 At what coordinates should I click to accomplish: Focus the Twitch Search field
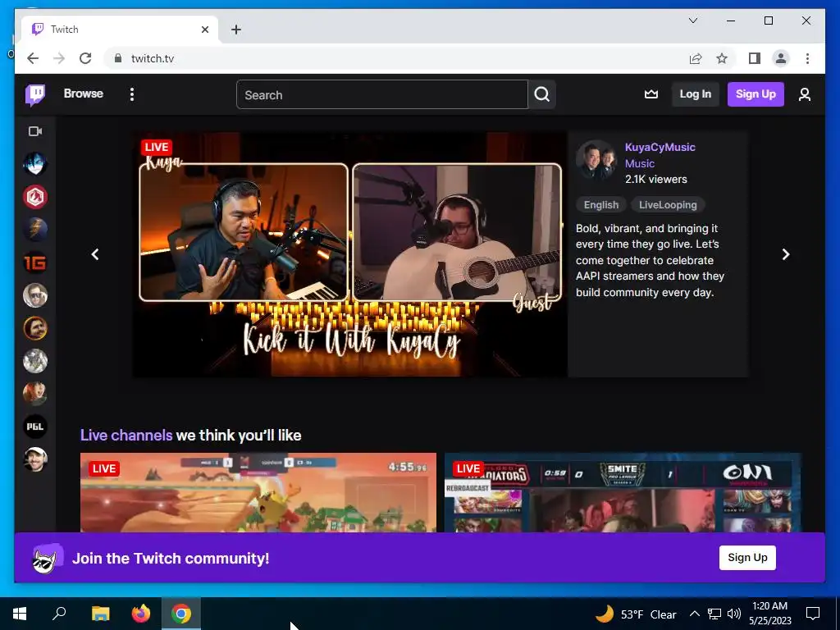click(x=382, y=95)
